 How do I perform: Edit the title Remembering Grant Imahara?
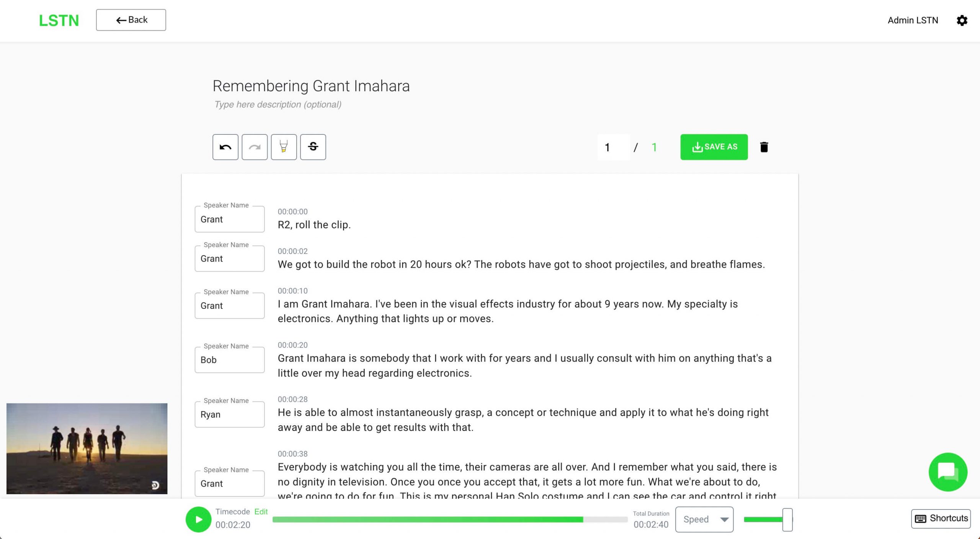pos(311,86)
